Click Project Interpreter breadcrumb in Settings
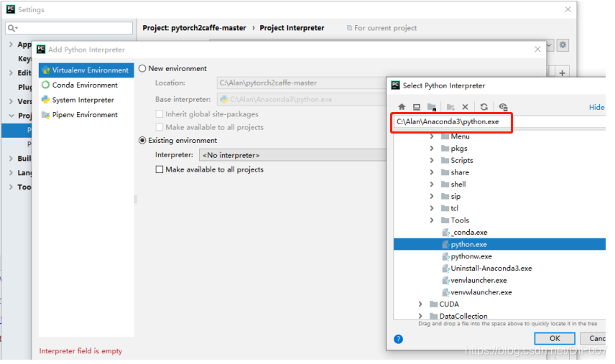Screen dimensions: 615x364 click(292, 28)
